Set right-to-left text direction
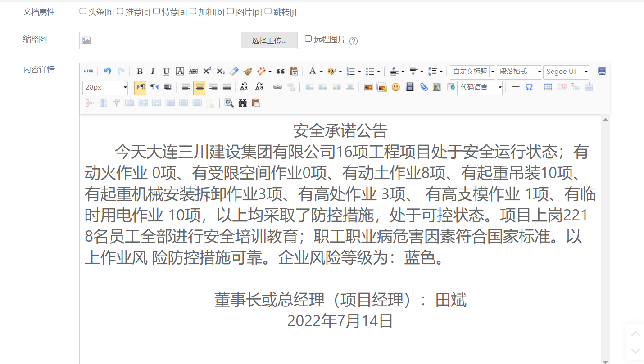 pos(154,87)
